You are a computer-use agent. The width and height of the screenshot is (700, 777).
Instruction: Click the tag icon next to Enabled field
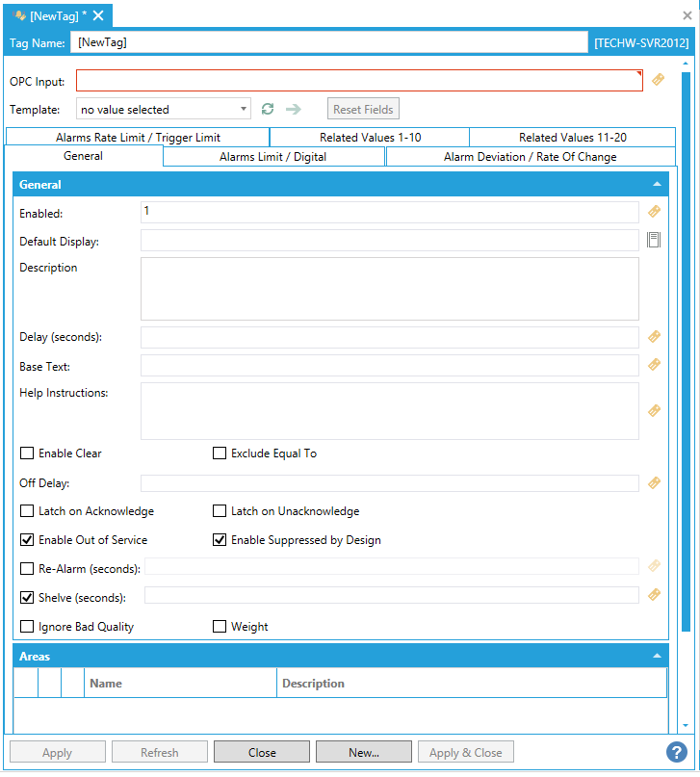click(x=654, y=212)
